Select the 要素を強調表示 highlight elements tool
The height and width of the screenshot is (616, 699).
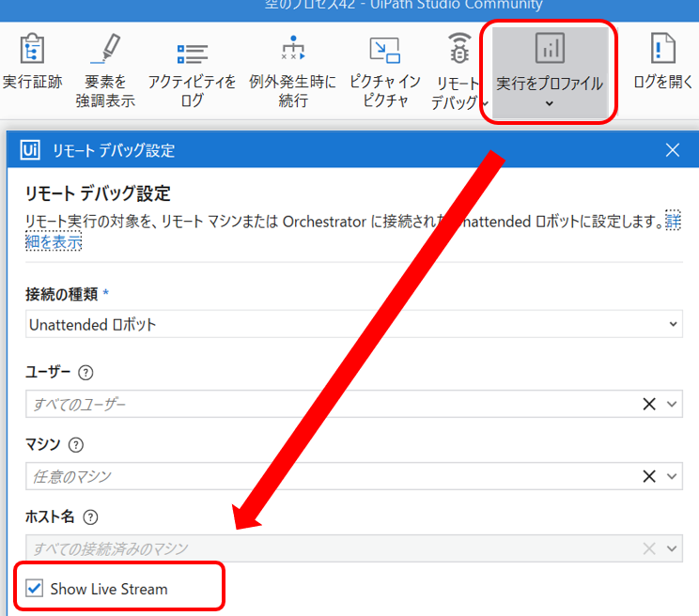(105, 69)
